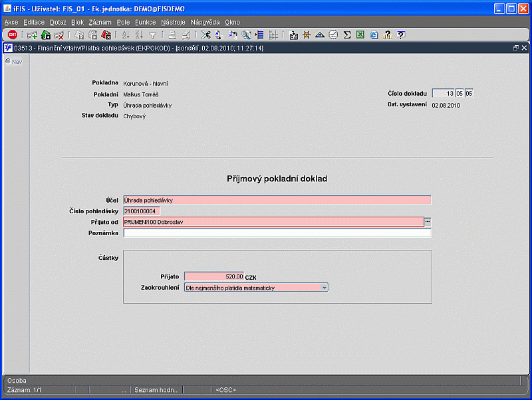This screenshot has height=400, width=532.
Task: Open the Nástroje menu
Action: click(173, 23)
